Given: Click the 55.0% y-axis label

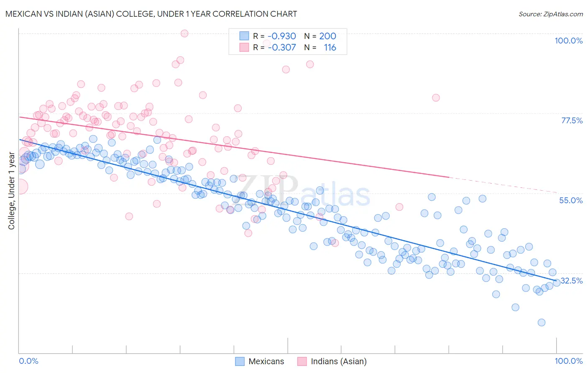Looking at the screenshot, I should pyautogui.click(x=571, y=200).
